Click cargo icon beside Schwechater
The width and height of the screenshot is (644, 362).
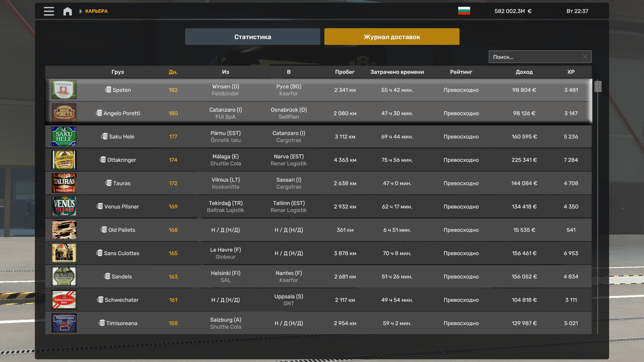(x=100, y=300)
